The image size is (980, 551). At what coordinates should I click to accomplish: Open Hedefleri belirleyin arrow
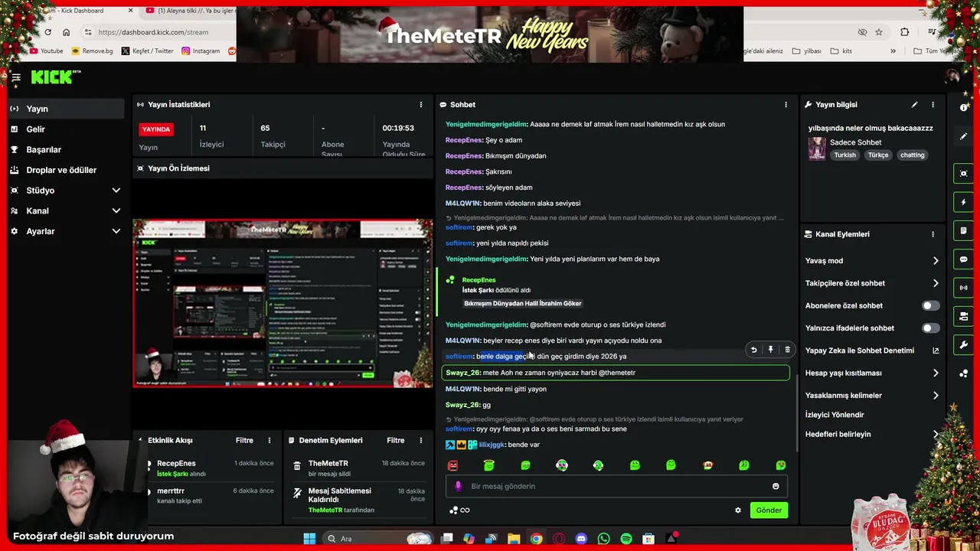click(x=935, y=435)
